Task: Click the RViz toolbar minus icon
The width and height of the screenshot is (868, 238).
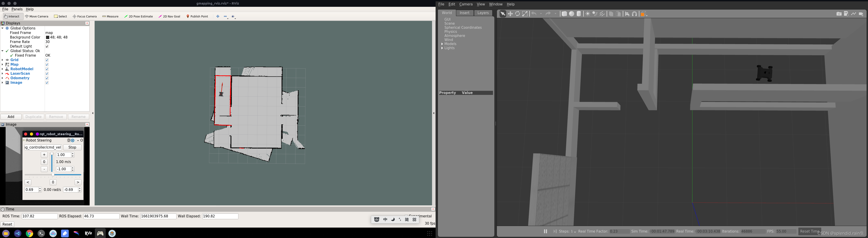Action: (226, 17)
